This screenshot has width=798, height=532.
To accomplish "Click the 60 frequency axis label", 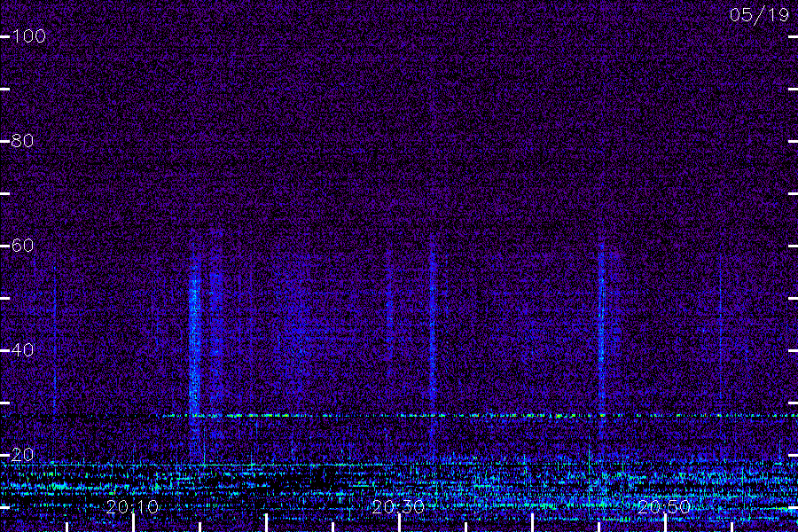I will click(x=22, y=246).
